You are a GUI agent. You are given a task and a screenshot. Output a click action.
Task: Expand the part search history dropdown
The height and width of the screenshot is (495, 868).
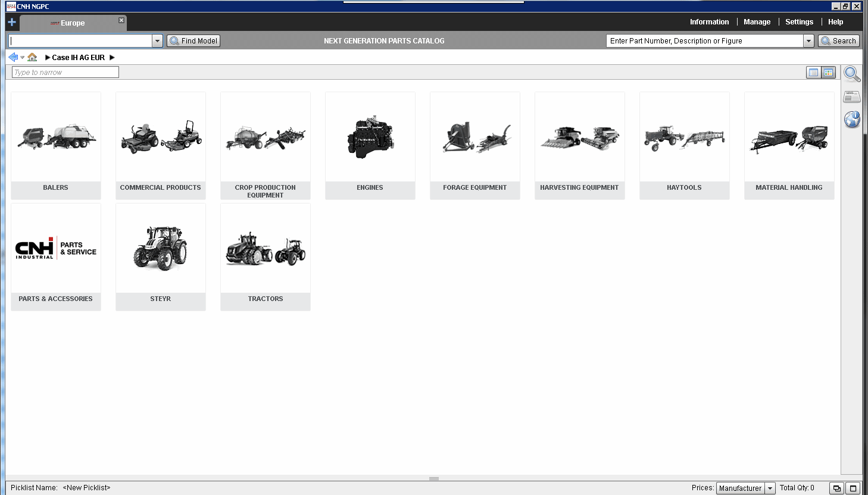tap(808, 40)
